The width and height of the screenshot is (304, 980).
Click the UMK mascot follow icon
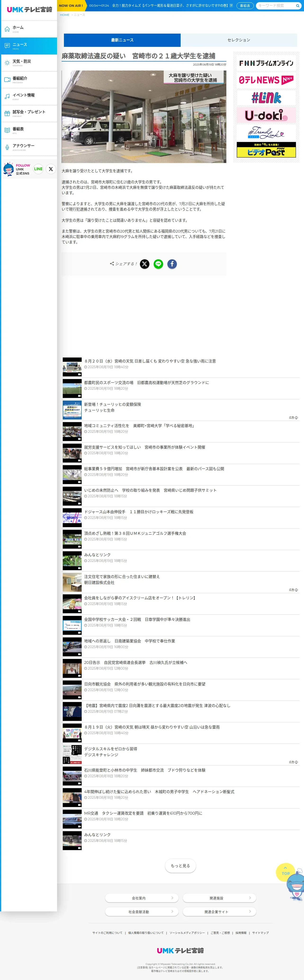(8, 169)
